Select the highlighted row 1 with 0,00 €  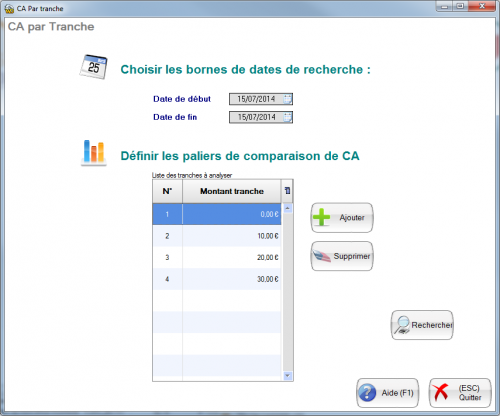point(217,214)
